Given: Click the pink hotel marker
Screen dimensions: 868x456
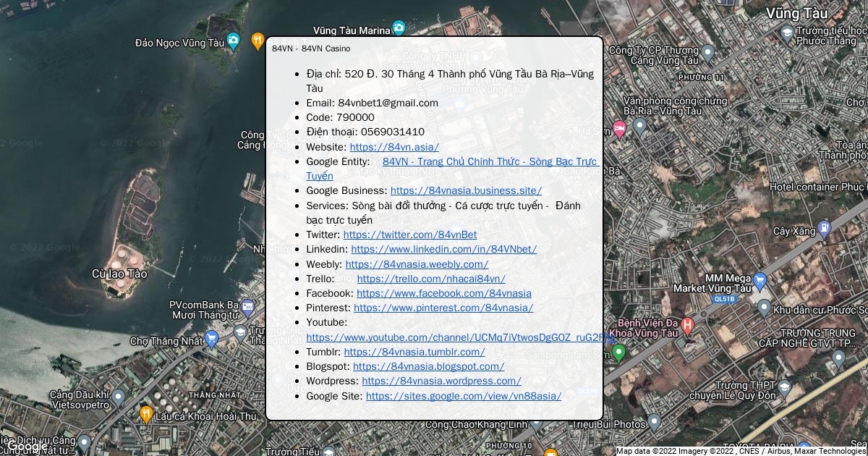Looking at the screenshot, I should pos(619,130).
